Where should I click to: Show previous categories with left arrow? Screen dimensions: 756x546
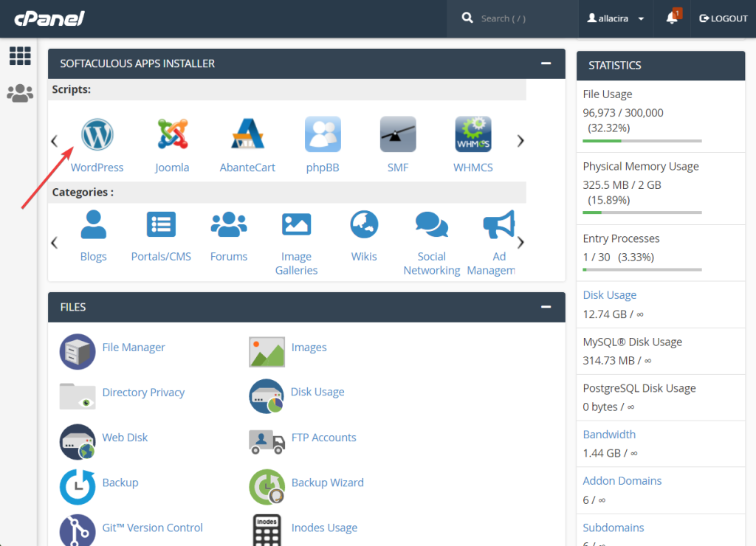55,243
